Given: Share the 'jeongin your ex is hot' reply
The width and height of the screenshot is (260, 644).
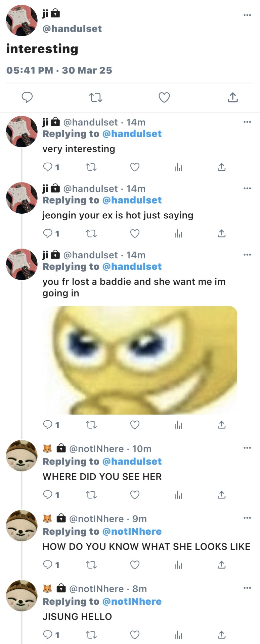Looking at the screenshot, I should coord(222,233).
